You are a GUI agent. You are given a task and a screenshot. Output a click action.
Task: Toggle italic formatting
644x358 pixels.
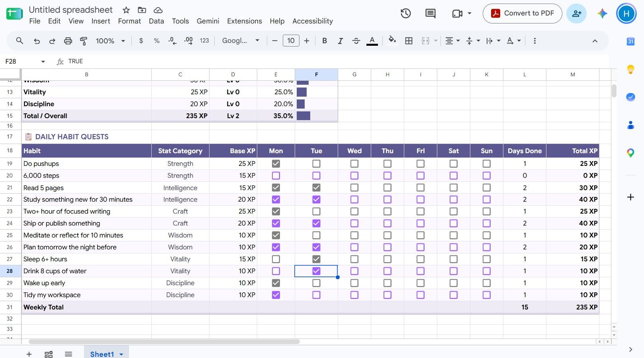click(x=340, y=41)
